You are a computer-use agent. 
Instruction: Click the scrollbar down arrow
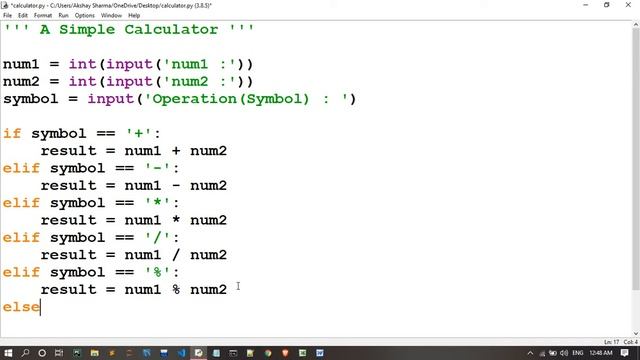(636, 333)
